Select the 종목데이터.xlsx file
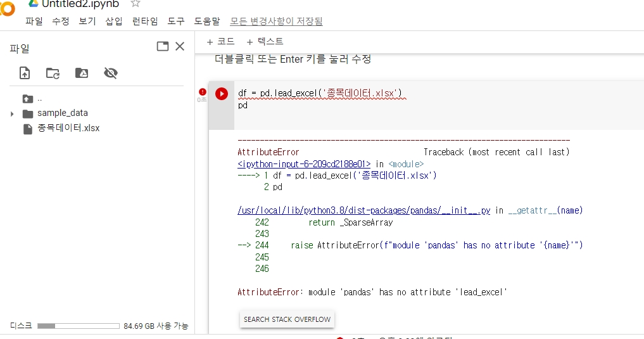 tap(68, 128)
